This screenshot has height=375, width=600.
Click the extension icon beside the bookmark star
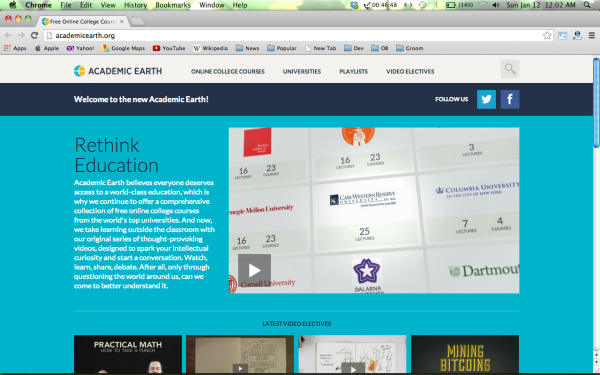point(562,36)
